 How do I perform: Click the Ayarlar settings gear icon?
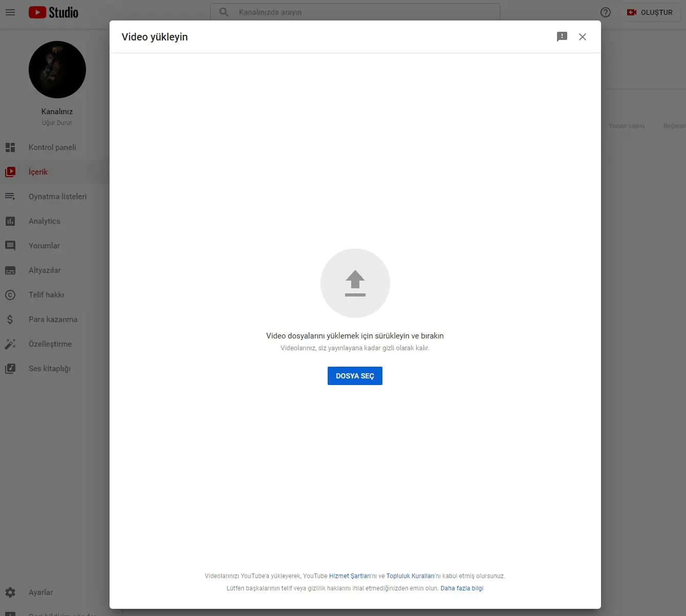coord(10,592)
